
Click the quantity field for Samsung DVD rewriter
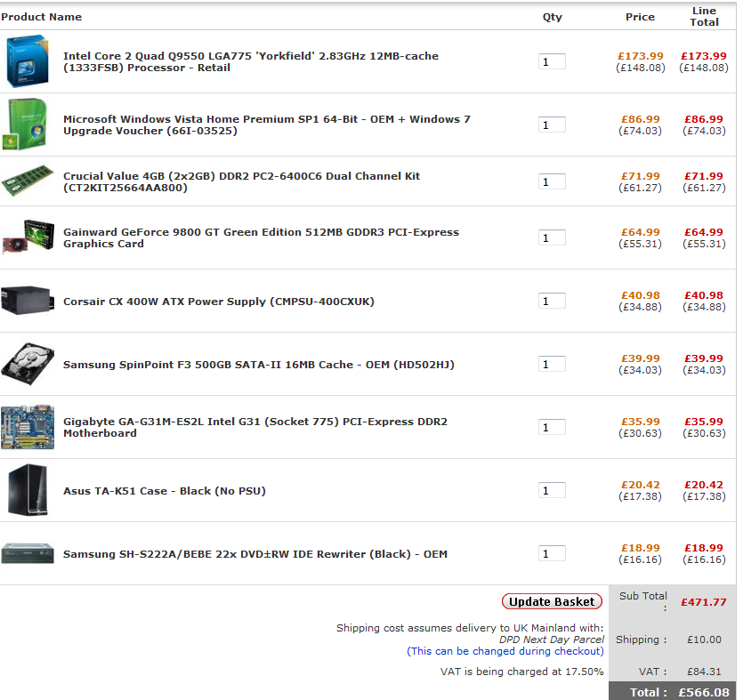(x=552, y=553)
